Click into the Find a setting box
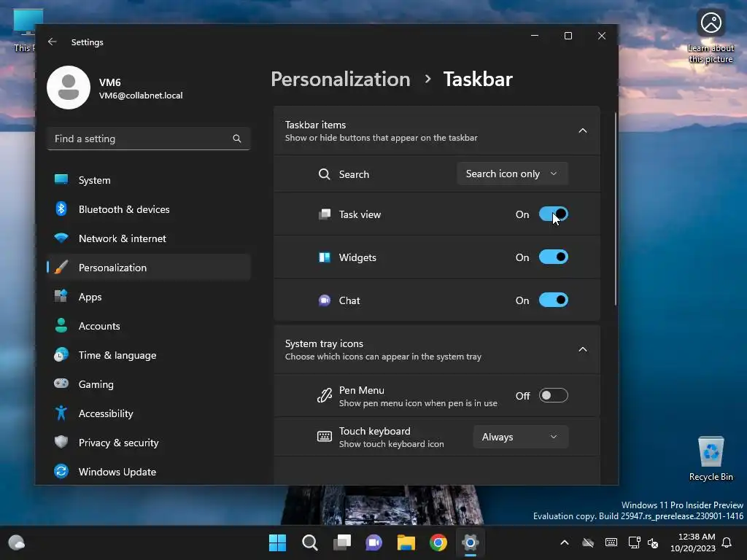The height and width of the screenshot is (560, 747). point(149,139)
